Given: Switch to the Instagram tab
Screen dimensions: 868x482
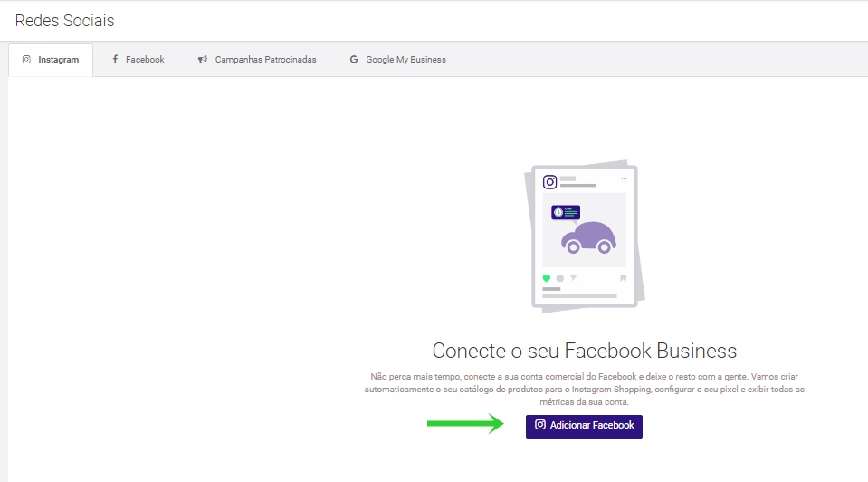Looking at the screenshot, I should point(51,60).
